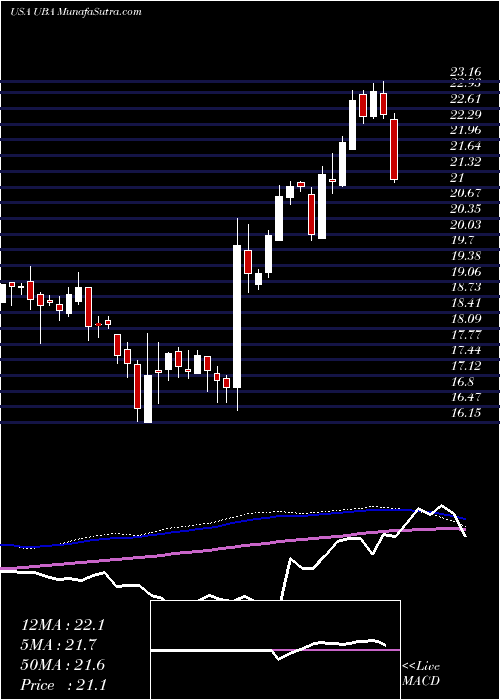Screen dimensions: 500x700
Task: Click the 12MA : 22.1 readout
Action: click(x=62, y=625)
